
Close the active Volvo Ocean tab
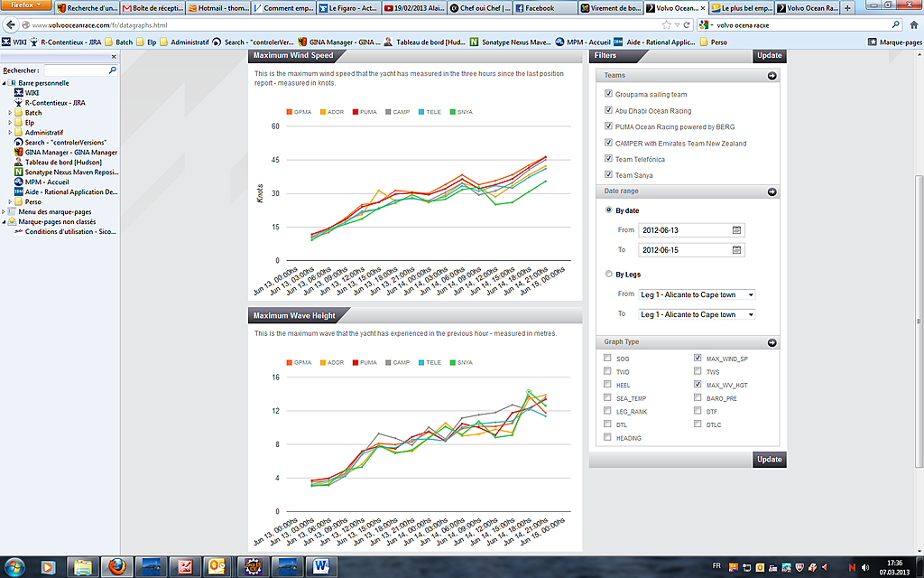[x=702, y=8]
